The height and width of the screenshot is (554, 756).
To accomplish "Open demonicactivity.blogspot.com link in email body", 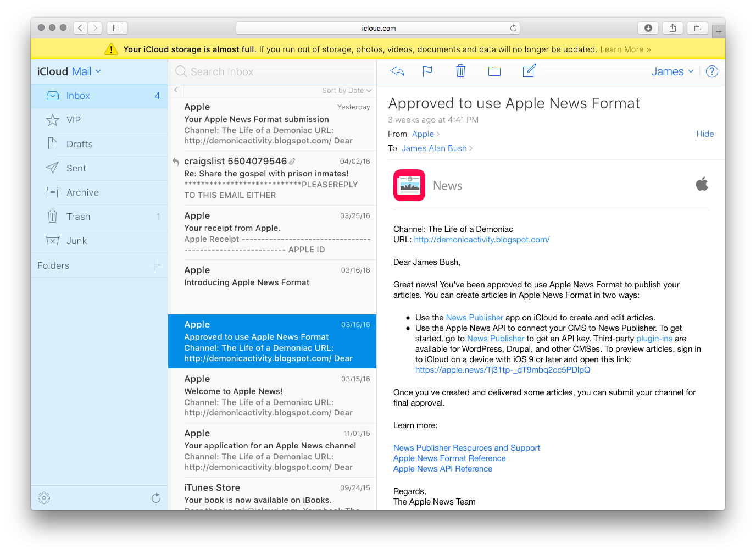I will [482, 240].
